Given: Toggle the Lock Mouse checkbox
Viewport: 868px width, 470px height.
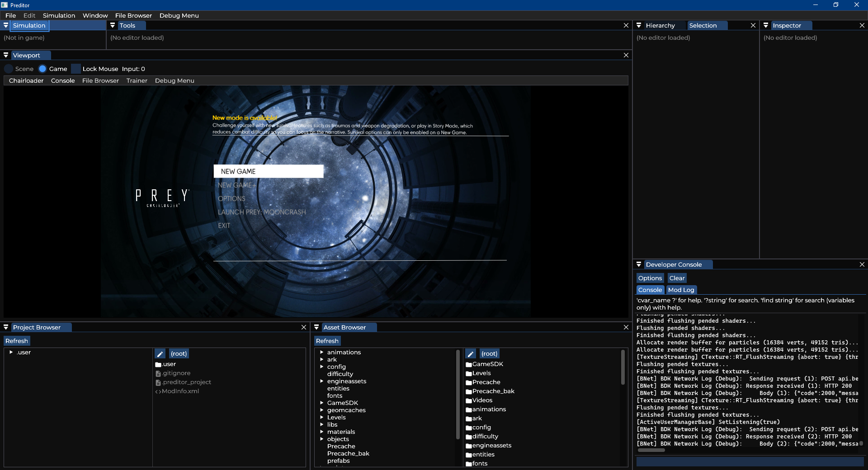Looking at the screenshot, I should coord(76,69).
